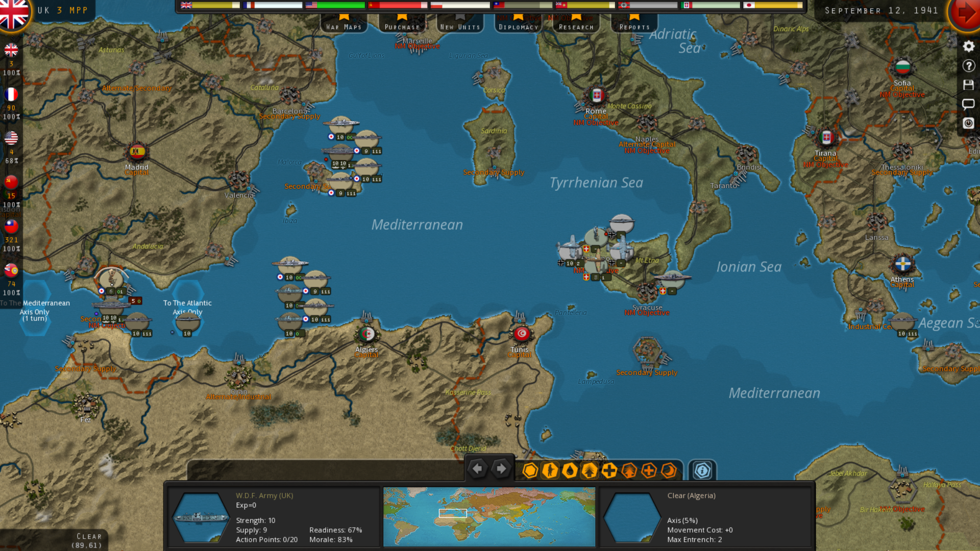Image resolution: width=980 pixels, height=551 pixels.
Task: Toggle the filled tree-arrow overlay icon
Action: [x=590, y=470]
